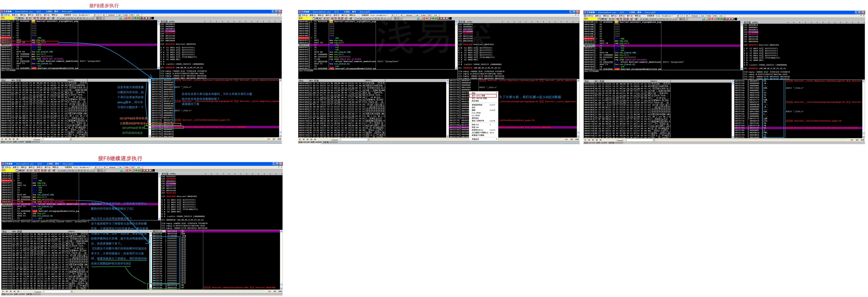This screenshot has height=297, width=868.
Task: Open the Memory map 'm' icon in top-left toolbar
Action: click(63, 18)
